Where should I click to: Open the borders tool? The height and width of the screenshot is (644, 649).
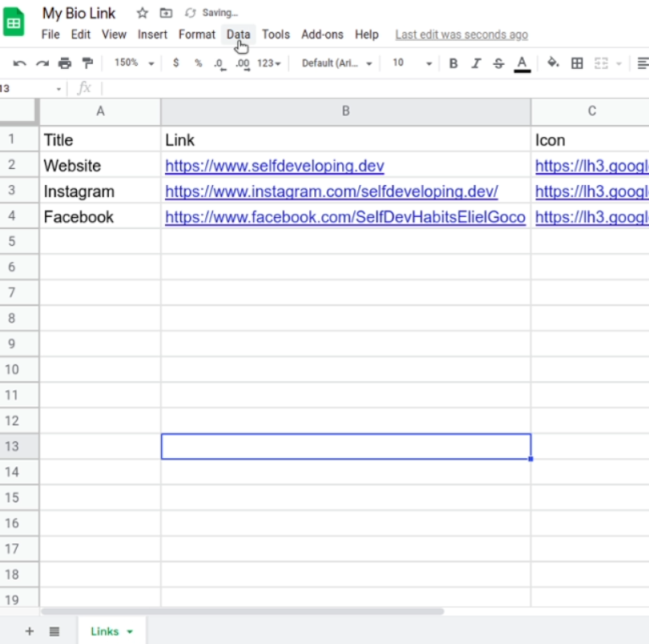tap(577, 63)
